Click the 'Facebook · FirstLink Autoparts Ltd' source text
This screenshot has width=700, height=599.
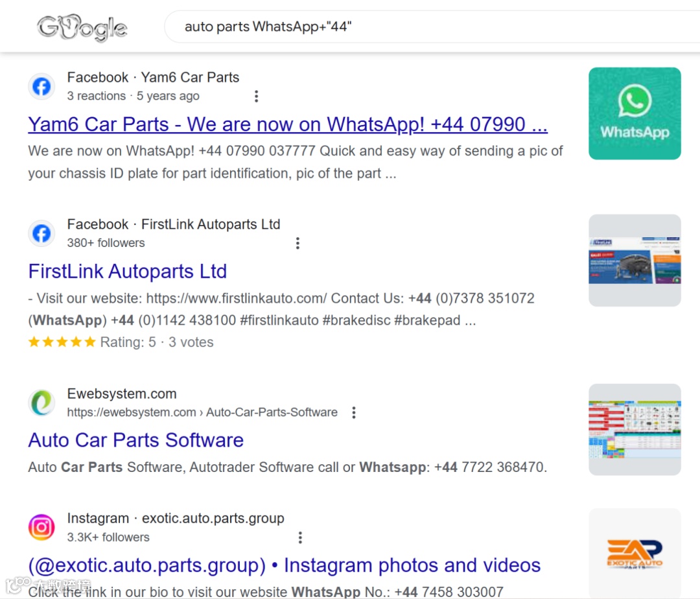pyautogui.click(x=174, y=224)
